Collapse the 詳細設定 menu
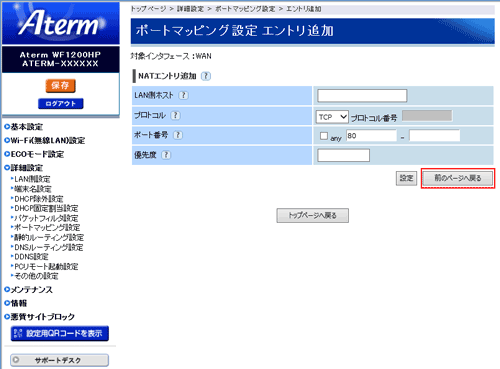 (x=24, y=168)
